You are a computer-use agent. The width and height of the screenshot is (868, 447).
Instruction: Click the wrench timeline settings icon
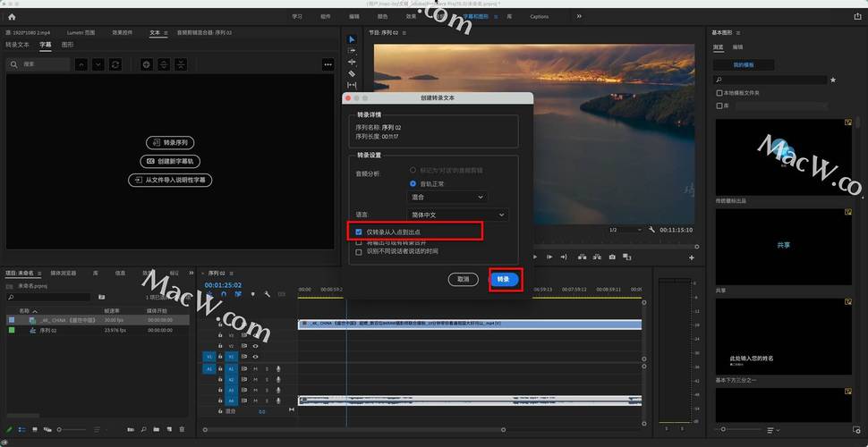pos(267,294)
